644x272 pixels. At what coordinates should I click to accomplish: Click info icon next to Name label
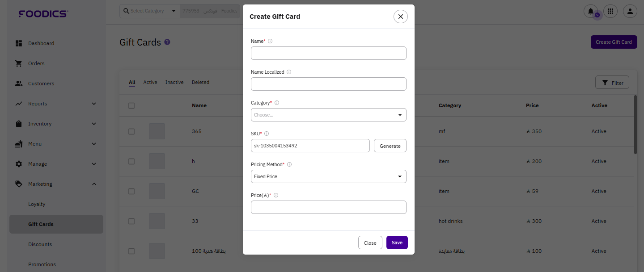pyautogui.click(x=270, y=41)
